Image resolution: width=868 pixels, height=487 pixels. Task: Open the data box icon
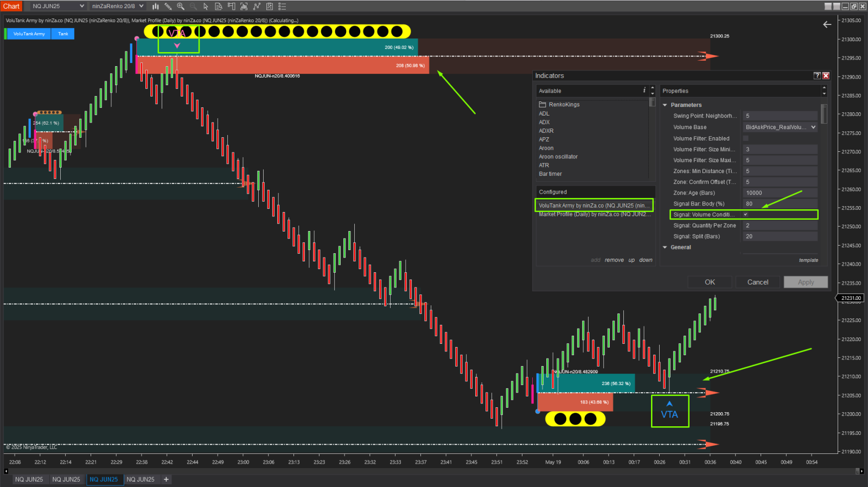pyautogui.click(x=219, y=7)
